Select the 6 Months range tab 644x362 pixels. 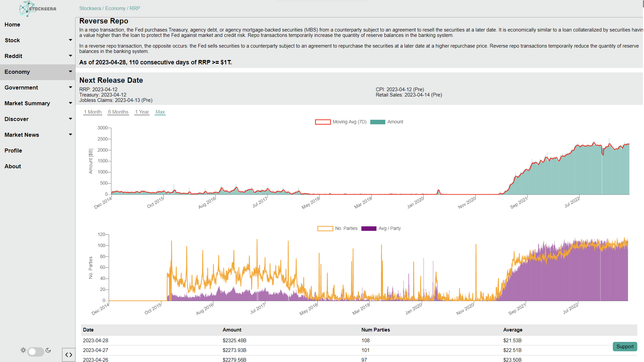point(118,112)
